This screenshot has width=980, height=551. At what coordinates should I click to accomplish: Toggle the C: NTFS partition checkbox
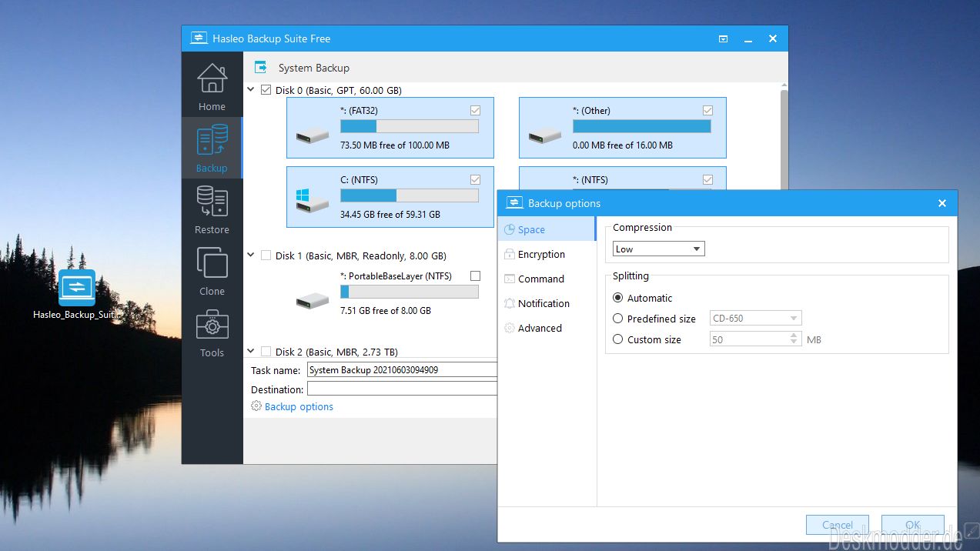click(475, 180)
